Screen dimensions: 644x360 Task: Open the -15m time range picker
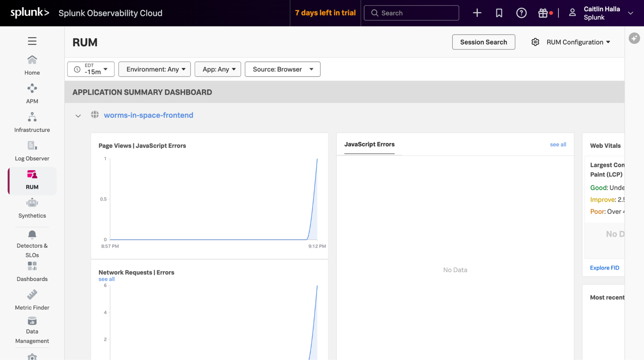91,69
